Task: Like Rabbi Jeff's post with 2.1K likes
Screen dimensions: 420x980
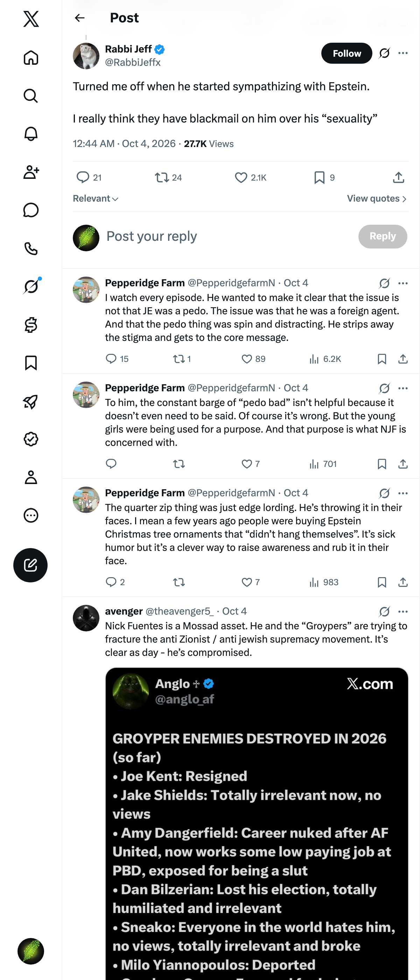Action: point(251,178)
